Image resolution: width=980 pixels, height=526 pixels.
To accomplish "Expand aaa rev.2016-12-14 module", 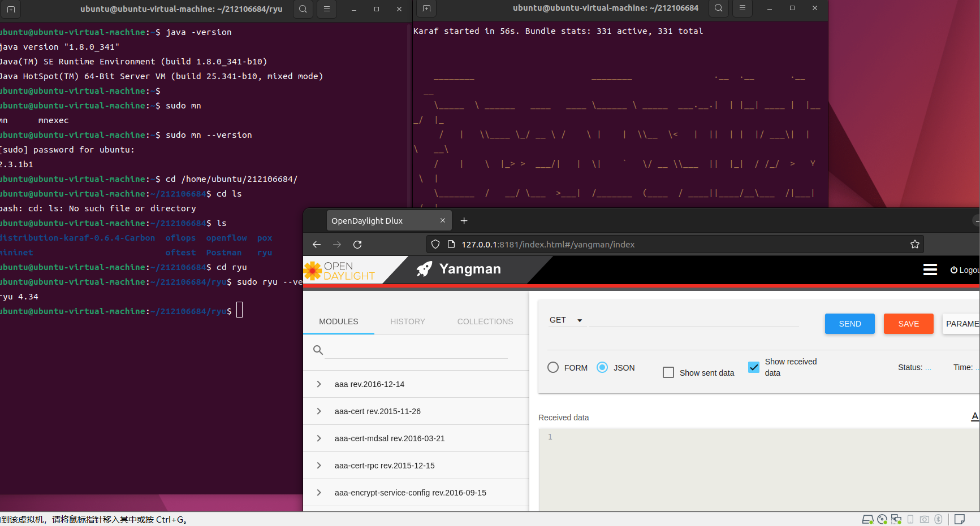I will tap(319, 384).
